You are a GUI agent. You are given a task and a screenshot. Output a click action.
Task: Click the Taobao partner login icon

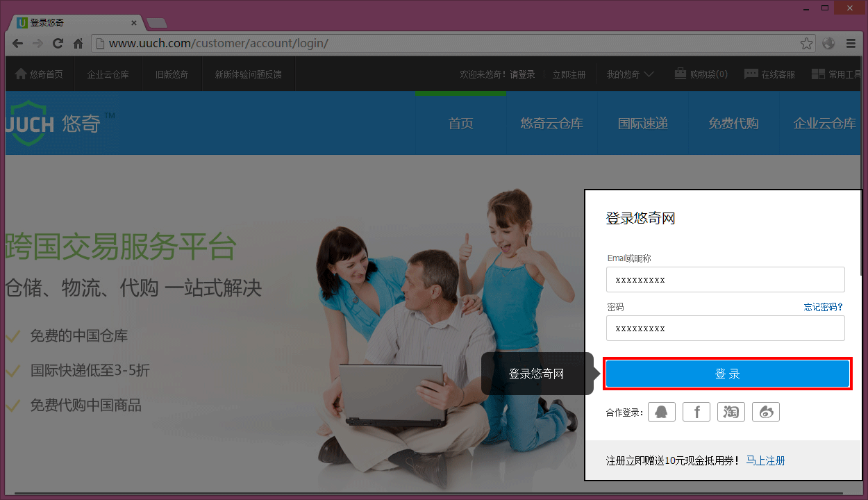click(x=731, y=412)
